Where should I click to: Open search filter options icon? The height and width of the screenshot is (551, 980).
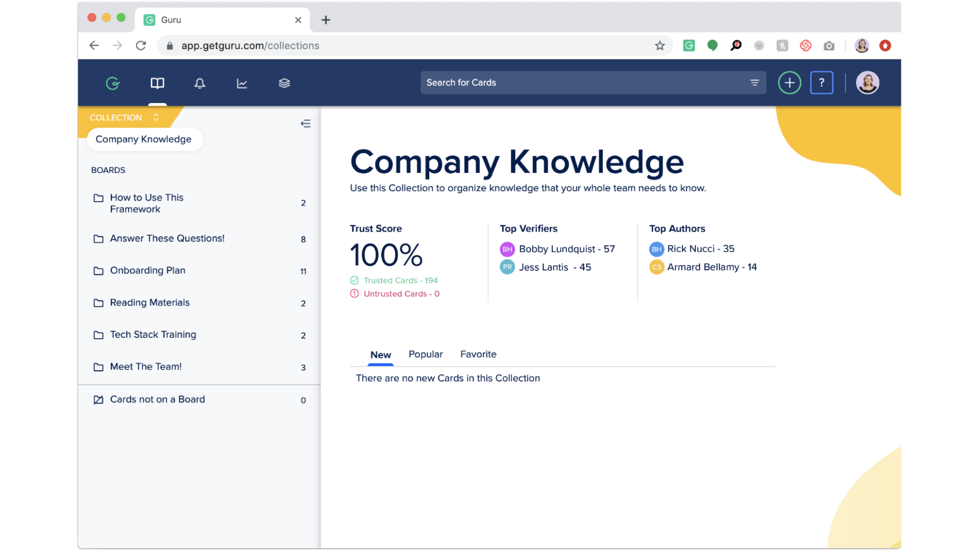(754, 83)
